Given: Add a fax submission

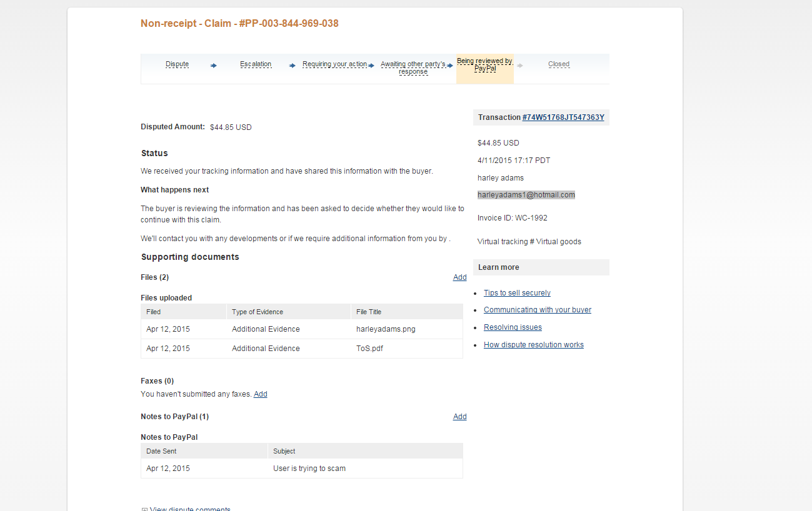Looking at the screenshot, I should (x=260, y=394).
